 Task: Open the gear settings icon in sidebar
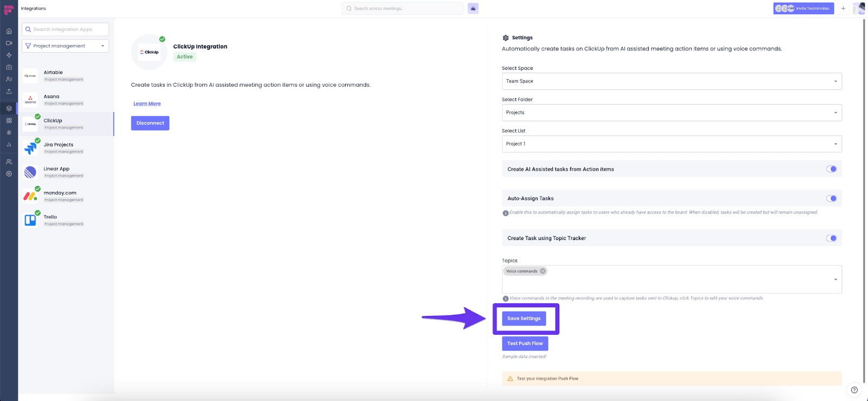coord(9,174)
